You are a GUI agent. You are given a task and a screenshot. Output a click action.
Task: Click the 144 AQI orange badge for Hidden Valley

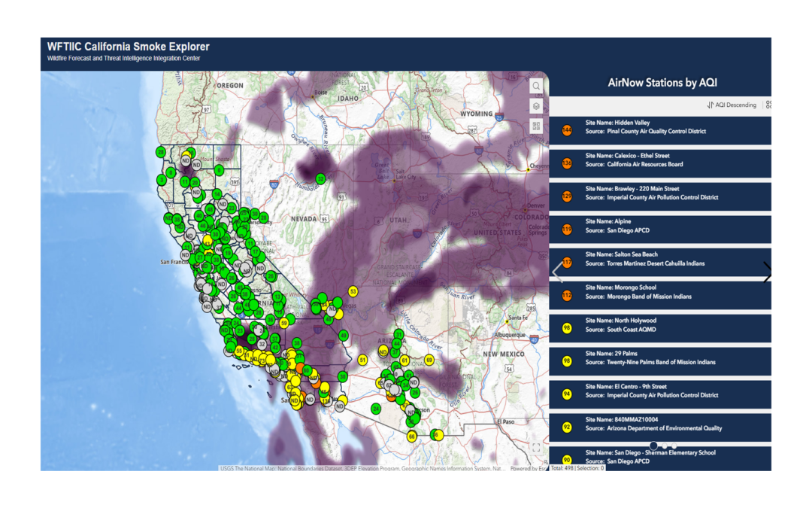567,130
